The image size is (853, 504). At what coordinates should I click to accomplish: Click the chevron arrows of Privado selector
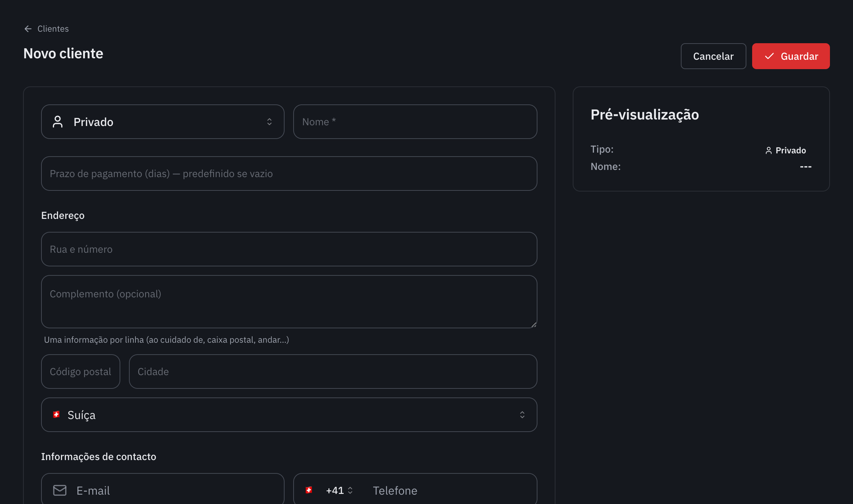point(269,122)
